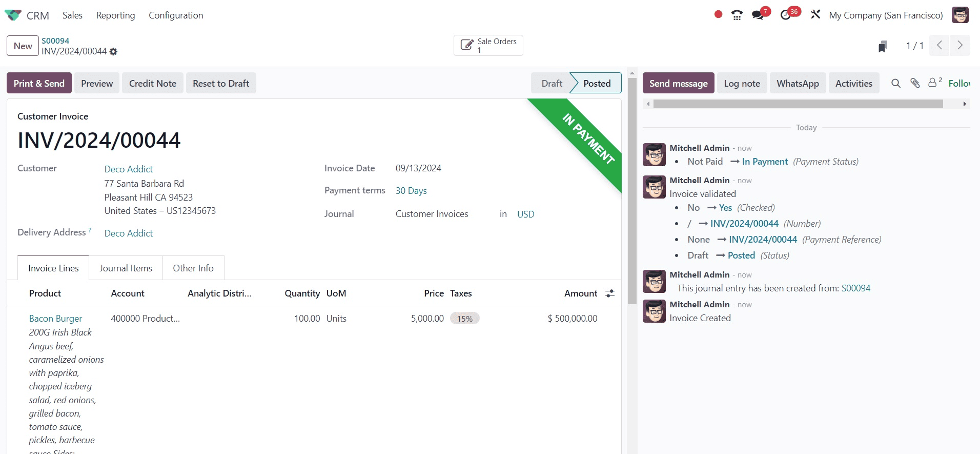This screenshot has width=980, height=454.
Task: Click Print & Send
Action: (39, 83)
